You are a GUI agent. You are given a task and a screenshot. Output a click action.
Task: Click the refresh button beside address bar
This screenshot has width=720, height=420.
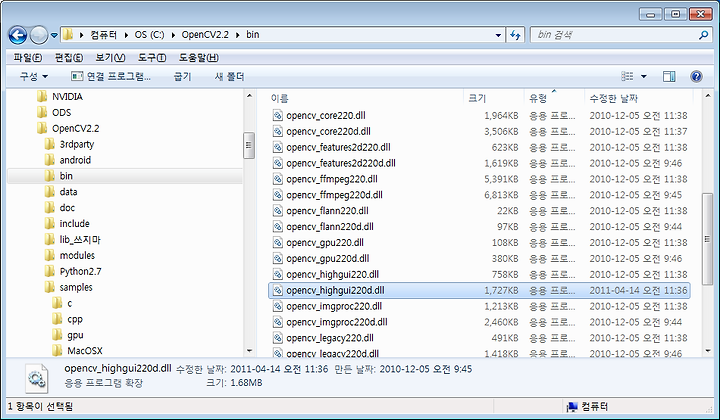click(x=515, y=35)
